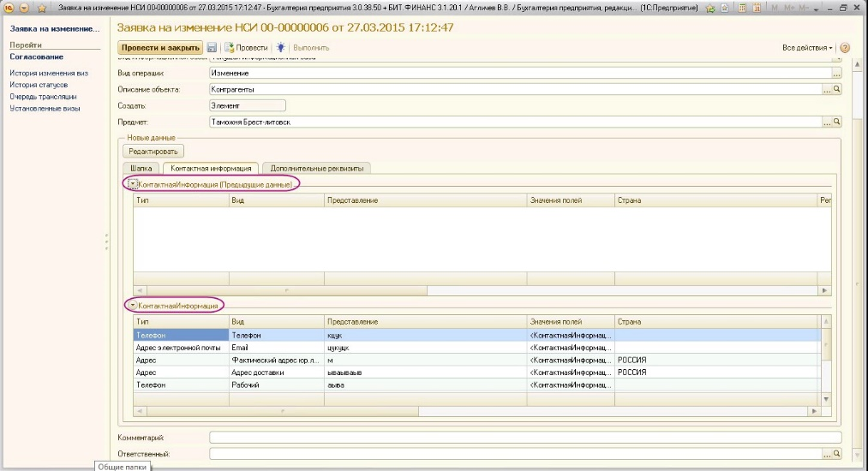
Task: Click magnifier icon in Описание объекта field
Action: tap(837, 89)
